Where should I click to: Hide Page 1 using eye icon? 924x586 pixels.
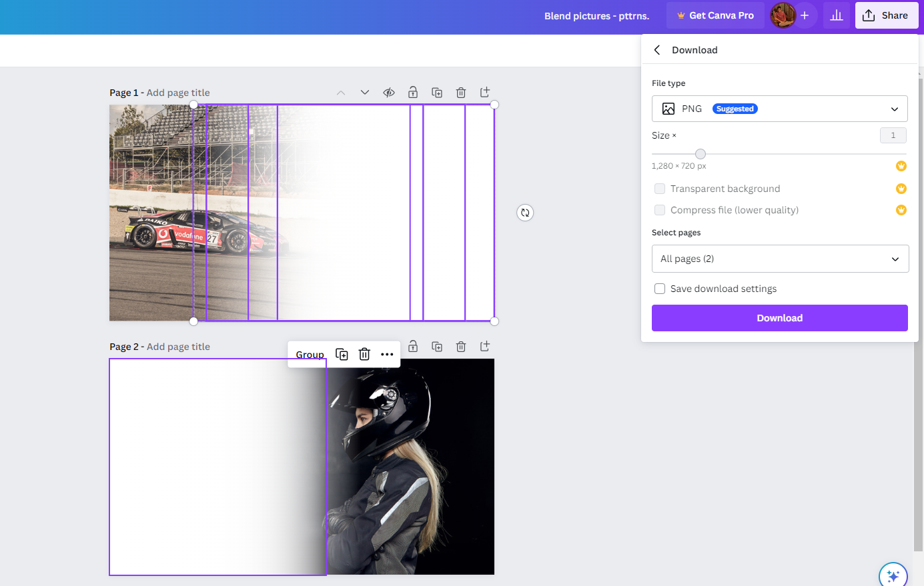[389, 93]
